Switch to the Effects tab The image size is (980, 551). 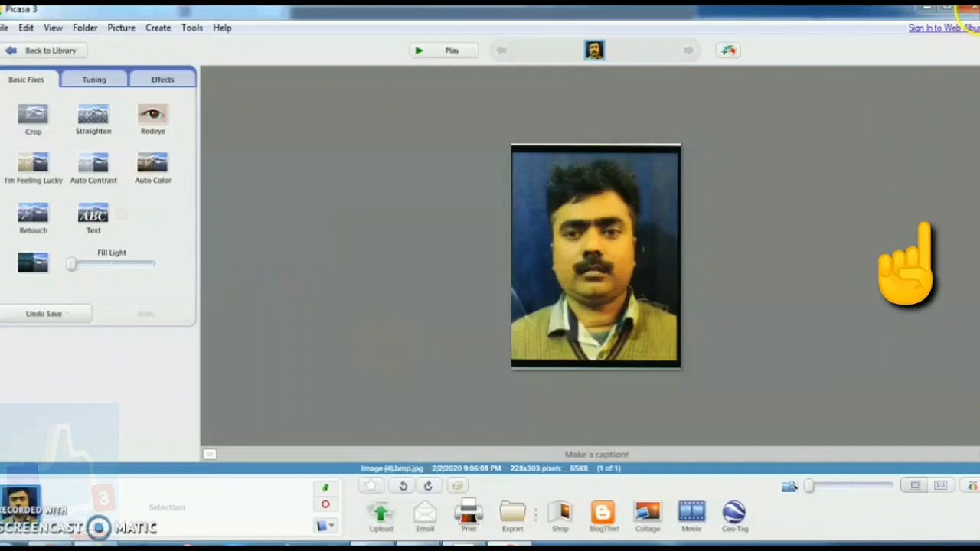click(x=162, y=79)
